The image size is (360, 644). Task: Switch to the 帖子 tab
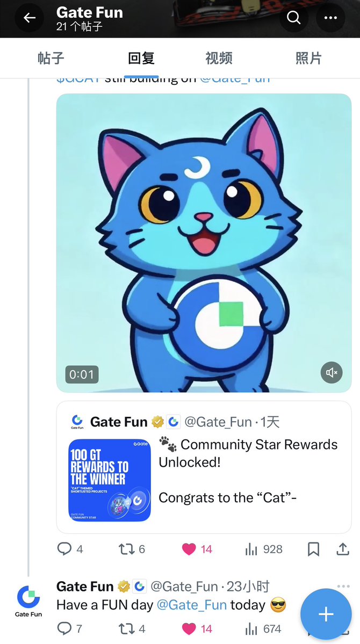coord(51,59)
